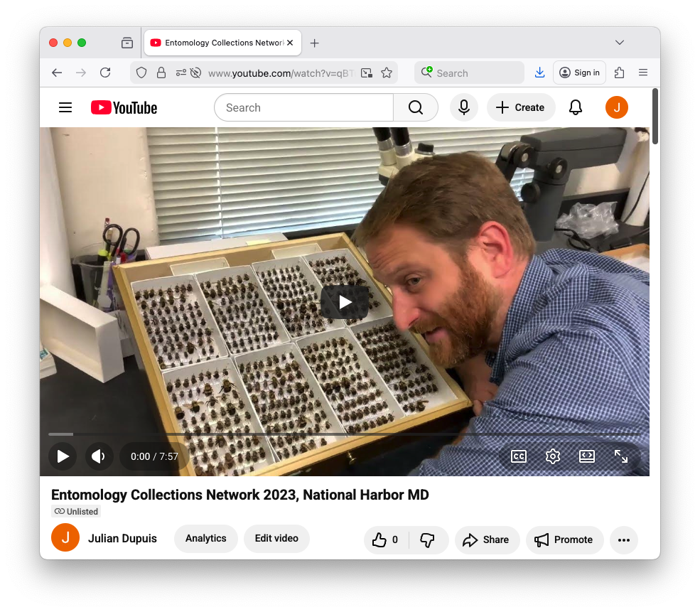Open video settings gear

553,456
